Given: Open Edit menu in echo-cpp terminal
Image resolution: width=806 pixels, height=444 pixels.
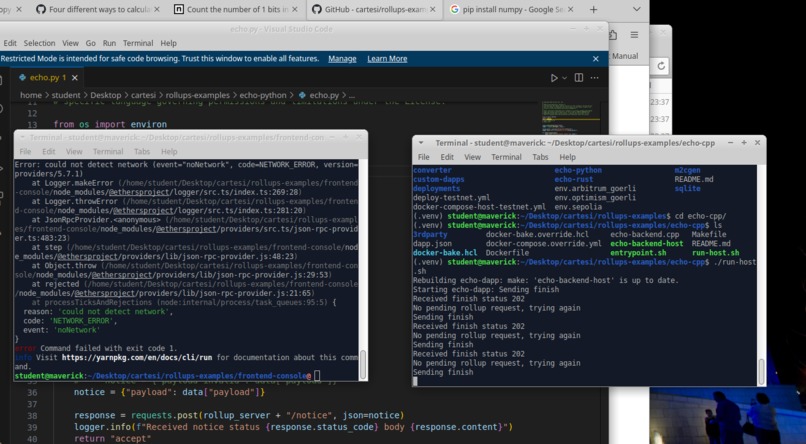Looking at the screenshot, I should pyautogui.click(x=447, y=157).
